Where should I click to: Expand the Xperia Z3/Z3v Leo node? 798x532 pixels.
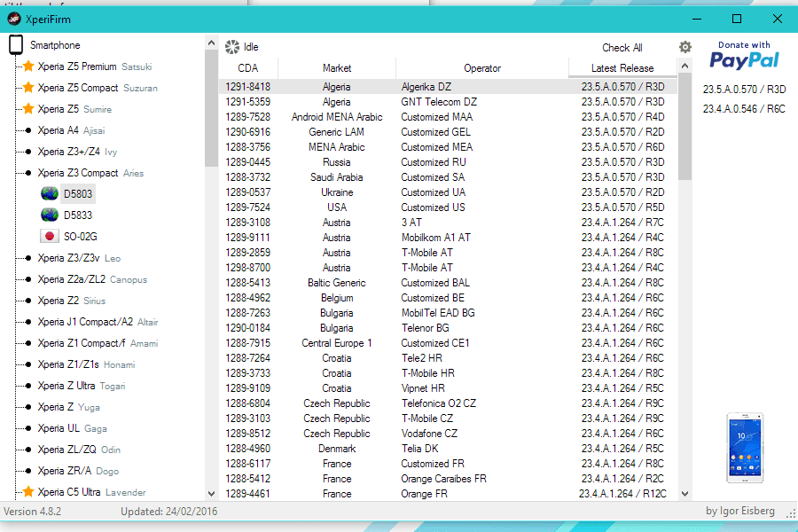coord(28,258)
